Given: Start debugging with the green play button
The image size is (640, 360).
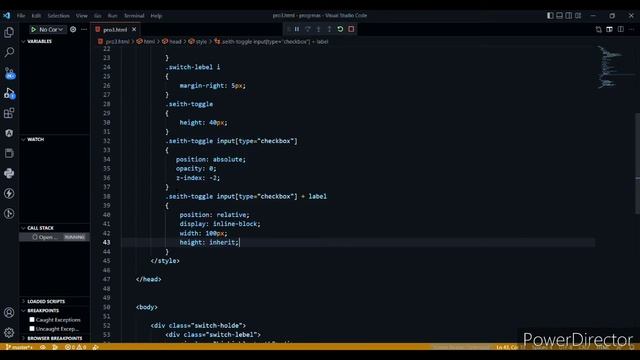Looking at the screenshot, I should (33, 29).
